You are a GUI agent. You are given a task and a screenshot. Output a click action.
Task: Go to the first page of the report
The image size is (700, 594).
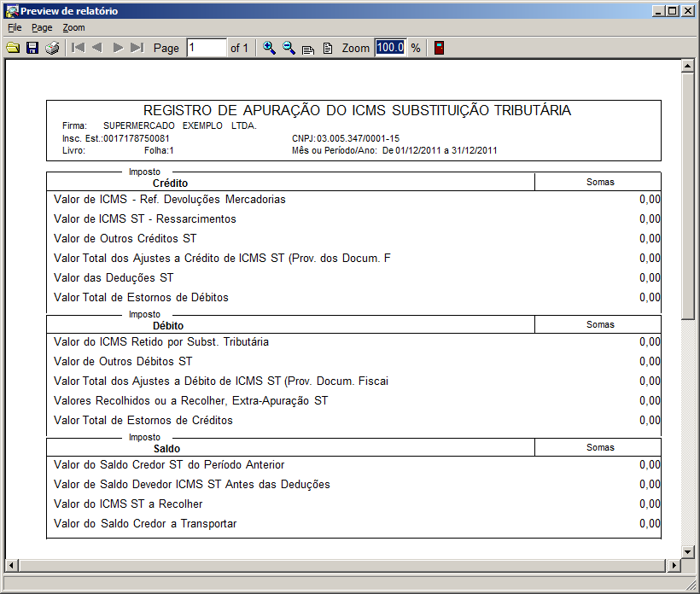pyautogui.click(x=78, y=48)
